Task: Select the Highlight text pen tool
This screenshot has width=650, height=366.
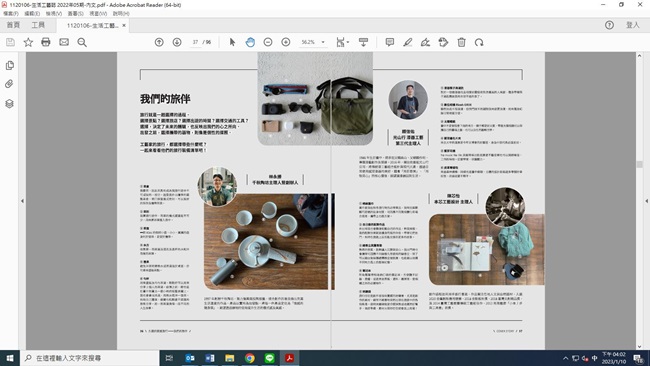Action: (407, 42)
